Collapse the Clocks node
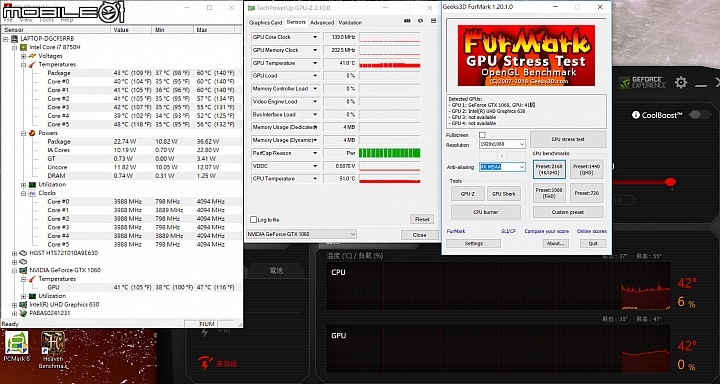720x384 pixels. coord(23,193)
